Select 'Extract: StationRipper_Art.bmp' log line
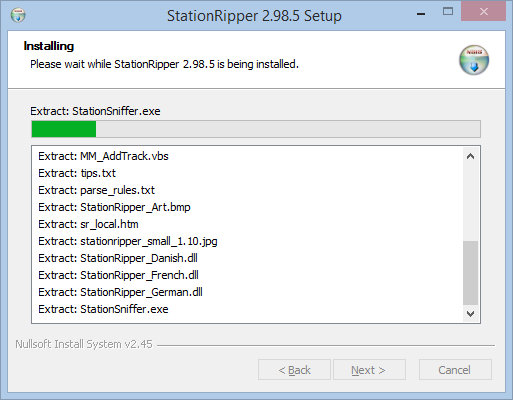Viewport: 513px width, 400px height. [114, 207]
